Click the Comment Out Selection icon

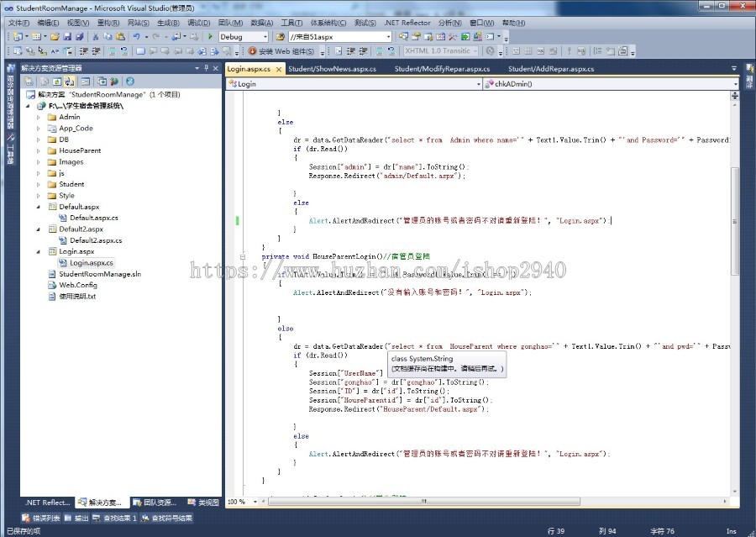coord(112,50)
